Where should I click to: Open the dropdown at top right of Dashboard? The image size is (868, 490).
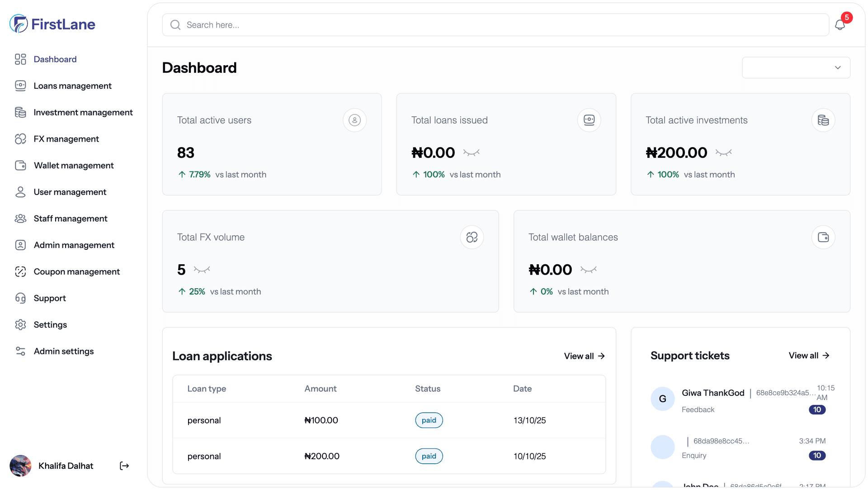[796, 67]
